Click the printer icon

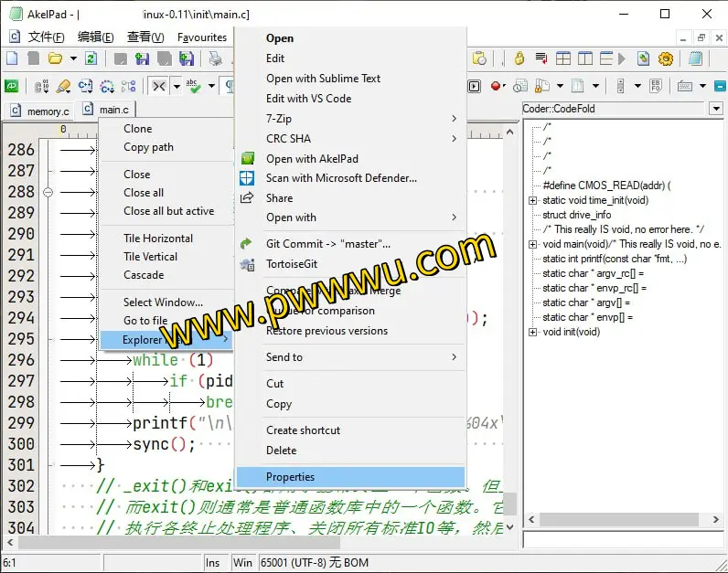point(215,58)
